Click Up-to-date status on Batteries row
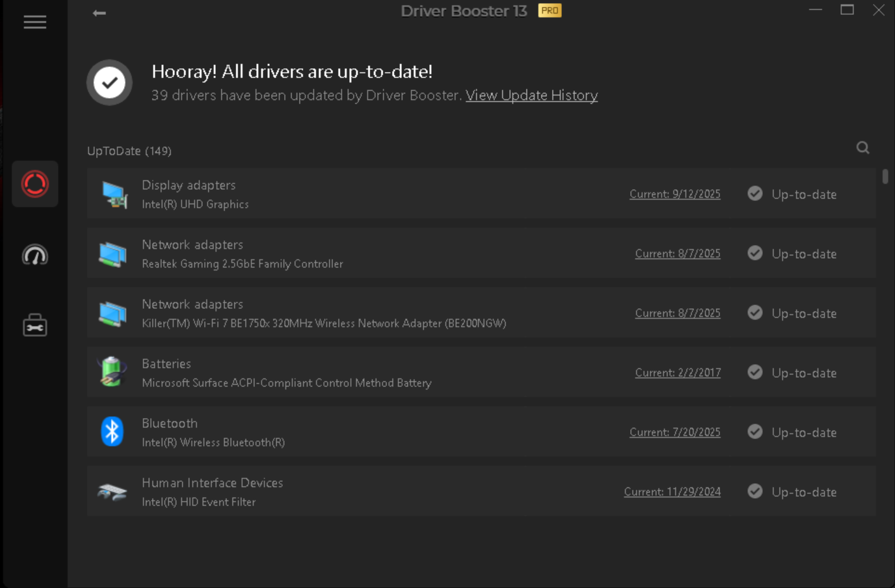This screenshot has height=588, width=895. tap(804, 373)
